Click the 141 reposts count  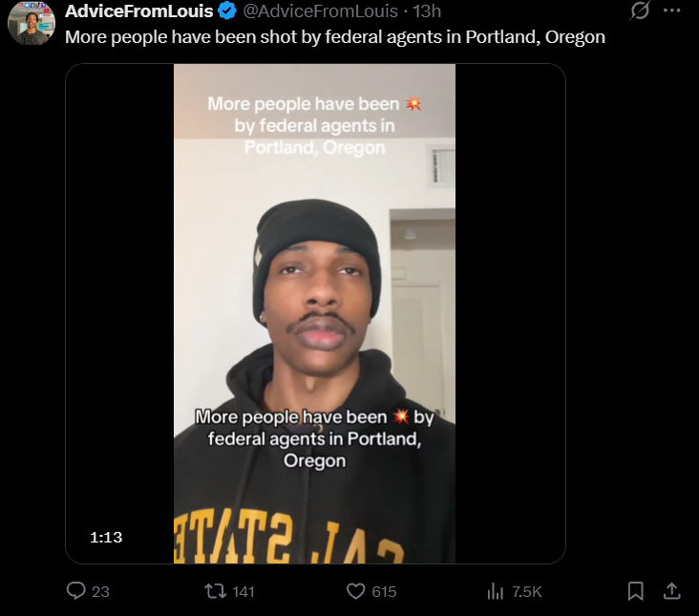click(244, 591)
